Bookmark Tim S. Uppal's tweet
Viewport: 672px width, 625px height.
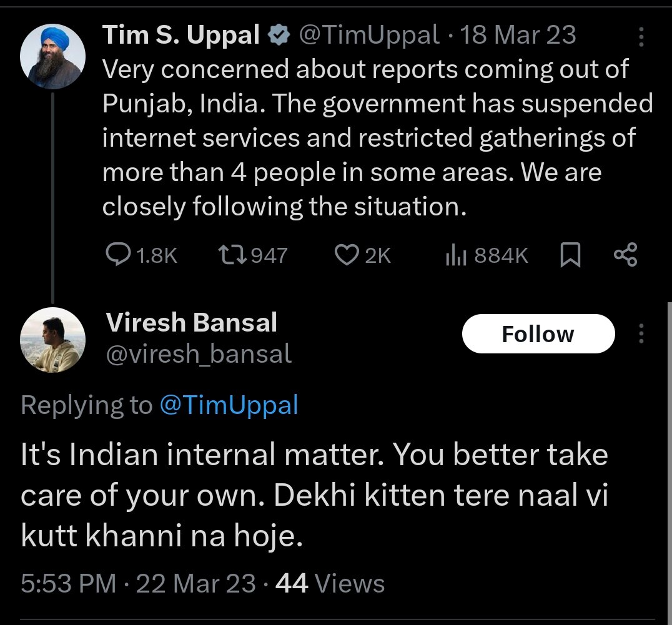click(x=570, y=255)
